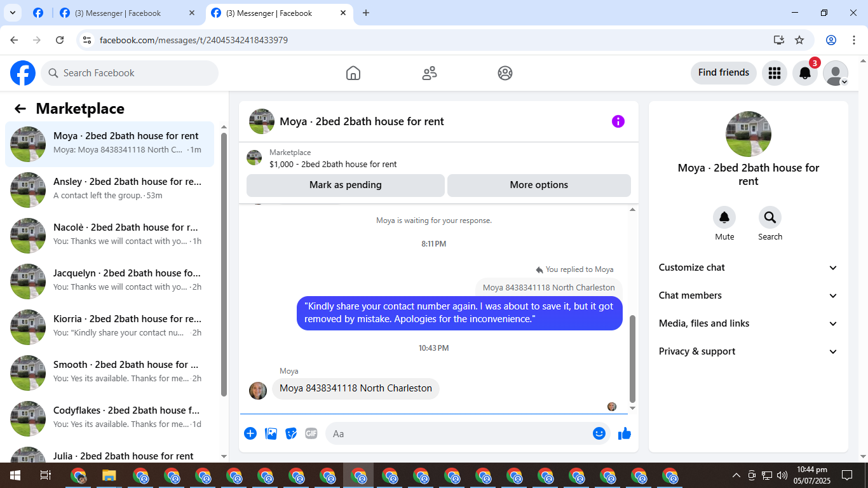Click scroll-down arrow of message thread
Viewport: 868px width, 488px height.
(632, 408)
